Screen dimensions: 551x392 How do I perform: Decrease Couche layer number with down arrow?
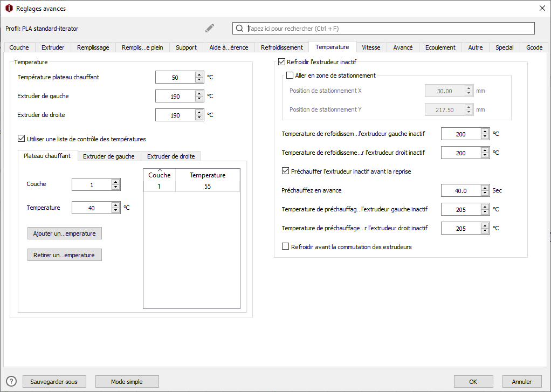click(x=115, y=187)
